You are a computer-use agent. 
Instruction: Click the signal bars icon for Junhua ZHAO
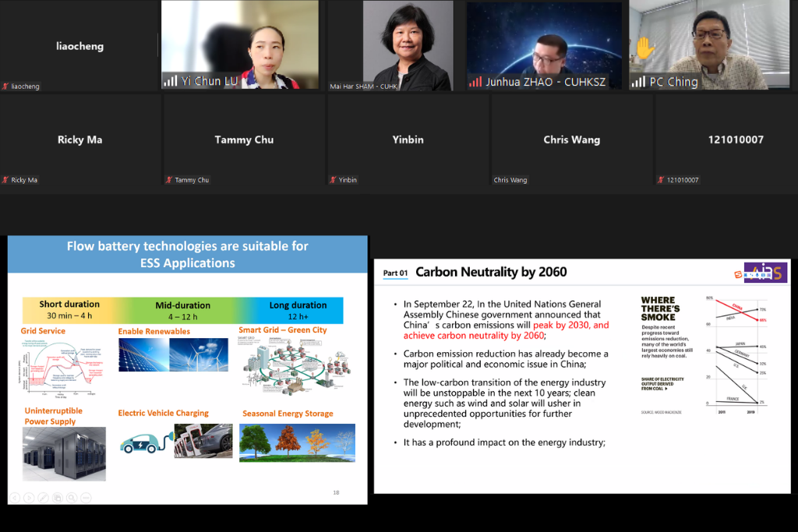click(x=475, y=82)
